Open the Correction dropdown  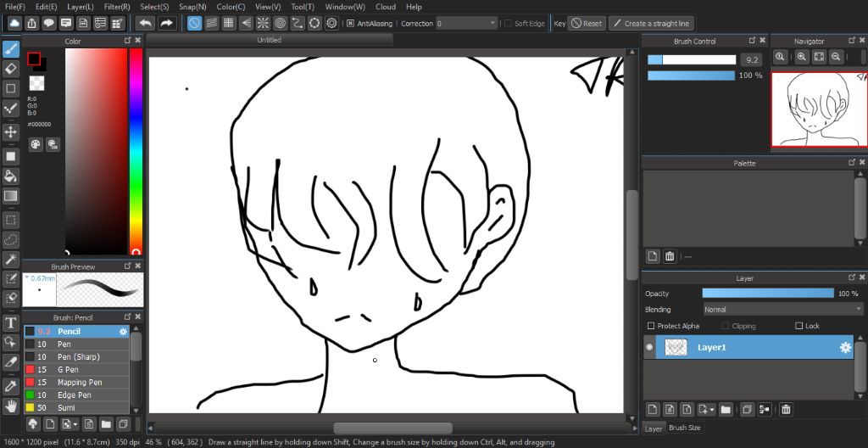click(x=467, y=23)
